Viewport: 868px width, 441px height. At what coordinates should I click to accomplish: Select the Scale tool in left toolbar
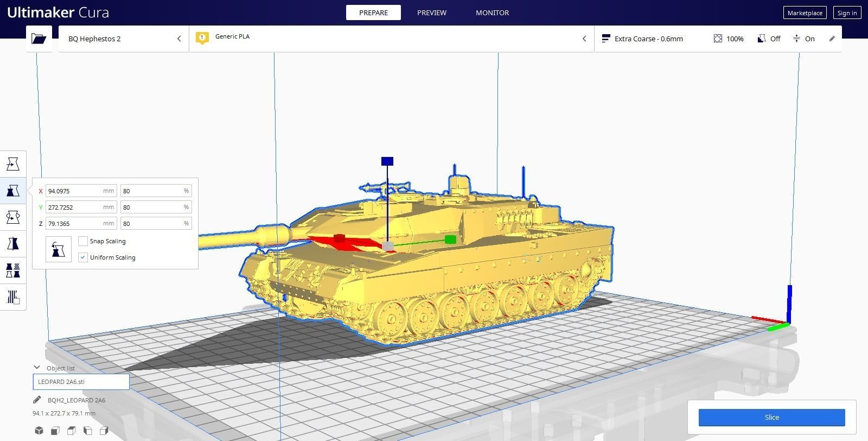click(x=13, y=191)
